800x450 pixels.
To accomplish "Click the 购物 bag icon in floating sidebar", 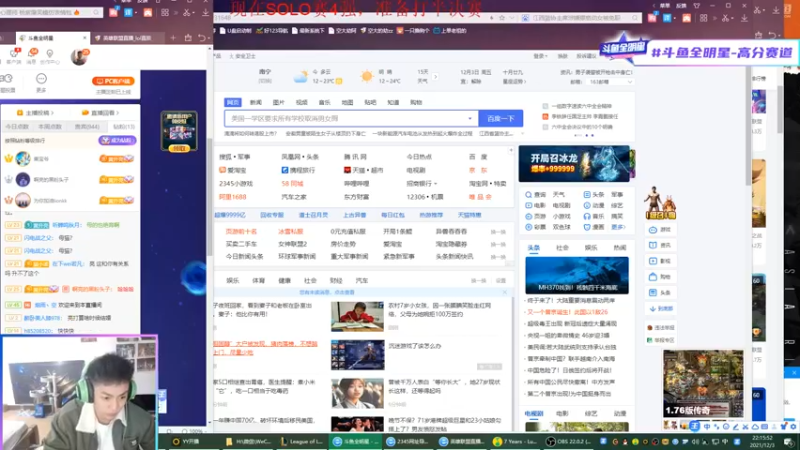I will [653, 277].
